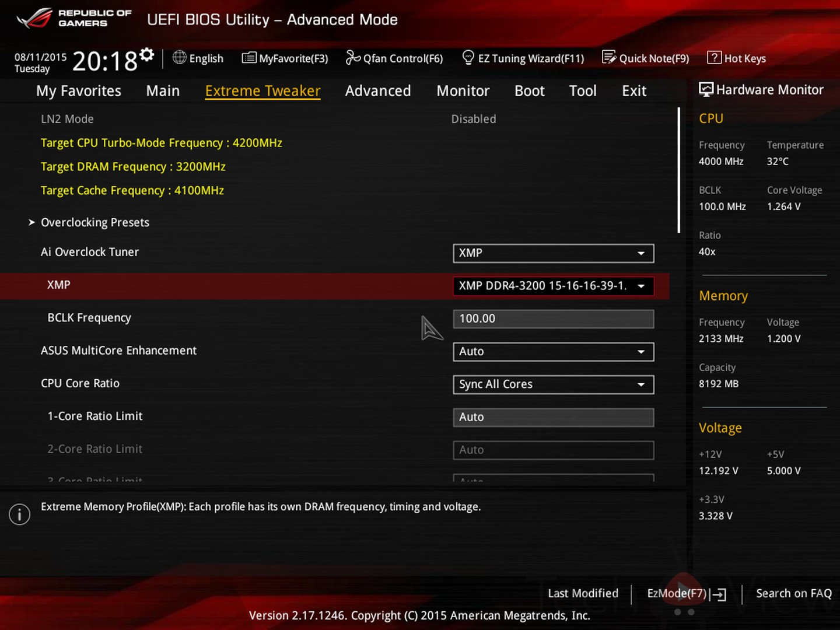
Task: Expand the Overclocking Presets submenu
Action: pyautogui.click(x=94, y=222)
